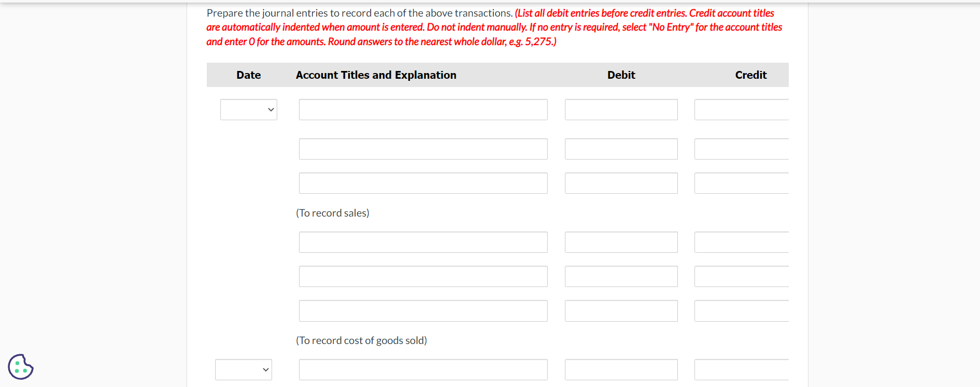Viewport: 980px width, 387px height.
Task: Click the account field above record sales label
Action: (x=423, y=183)
